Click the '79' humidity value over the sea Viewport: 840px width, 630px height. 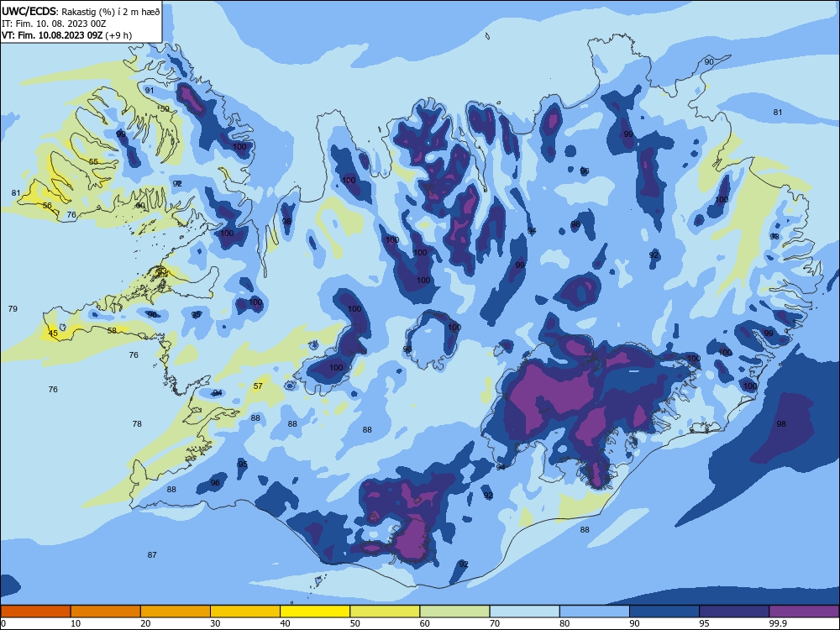(13, 308)
